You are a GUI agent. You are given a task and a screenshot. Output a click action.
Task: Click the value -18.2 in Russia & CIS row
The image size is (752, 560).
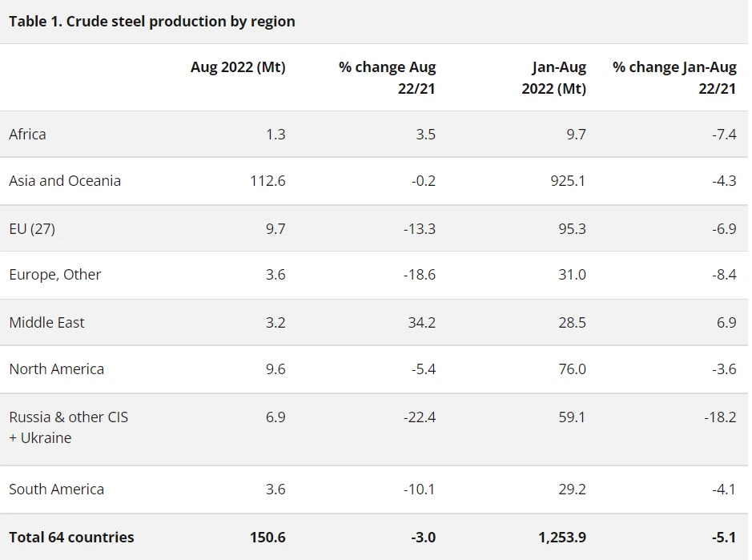(x=720, y=417)
